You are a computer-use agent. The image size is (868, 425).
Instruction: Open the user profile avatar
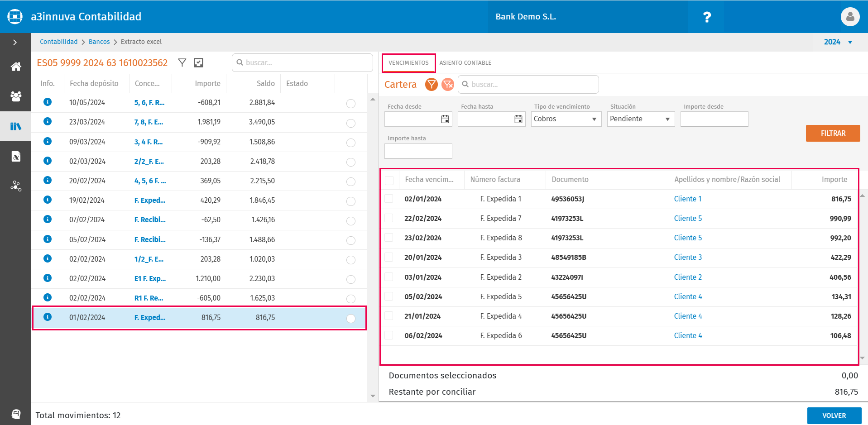(x=850, y=17)
